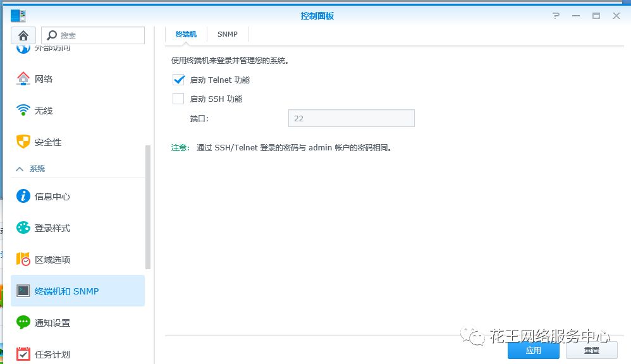Go to Control Panel home icon

pos(23,36)
